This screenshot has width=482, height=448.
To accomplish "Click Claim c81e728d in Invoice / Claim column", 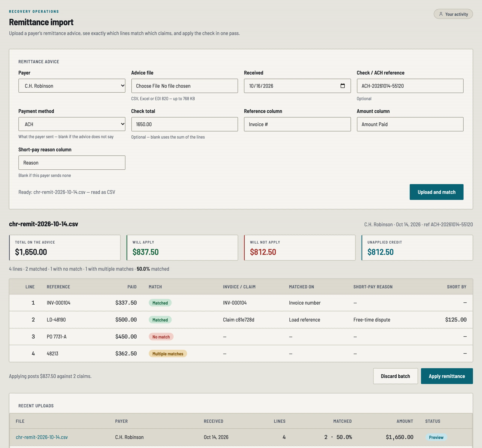I will [239, 320].
